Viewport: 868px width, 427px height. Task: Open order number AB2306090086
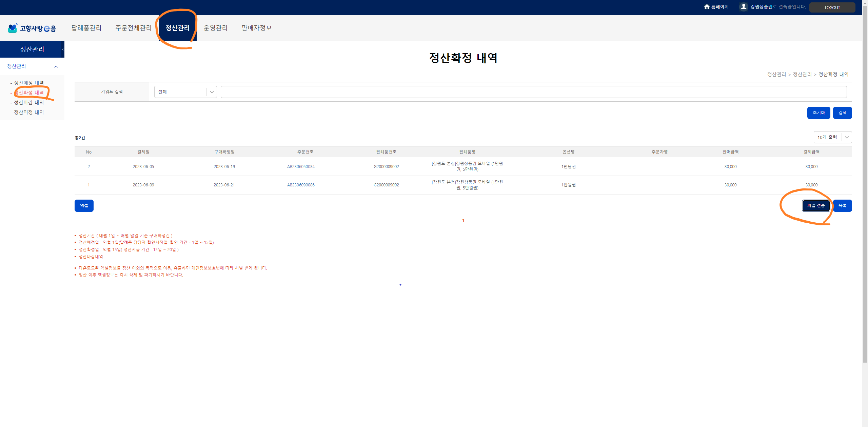(x=301, y=185)
